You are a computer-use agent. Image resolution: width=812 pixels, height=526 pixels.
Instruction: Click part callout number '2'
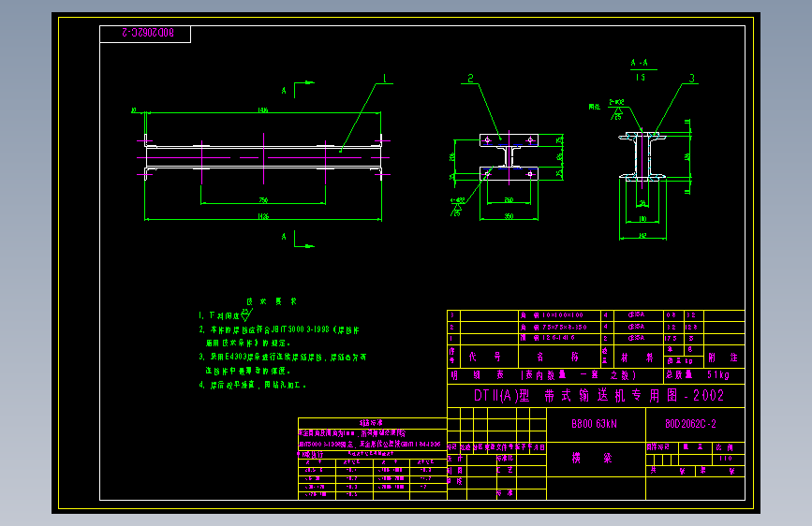[470, 79]
